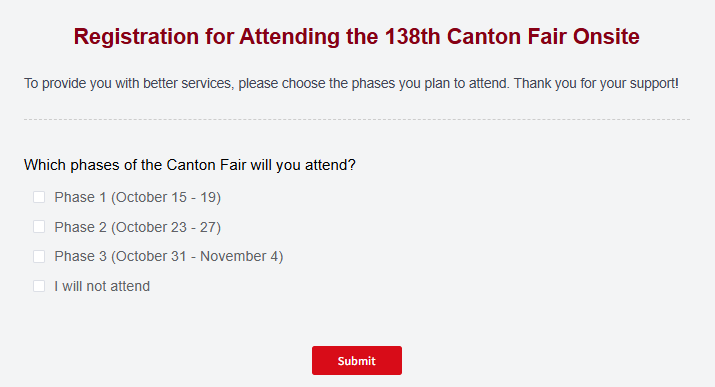Screen dimensions: 715x387
Task: Click the instructions paragraph about better services
Action: [x=351, y=83]
